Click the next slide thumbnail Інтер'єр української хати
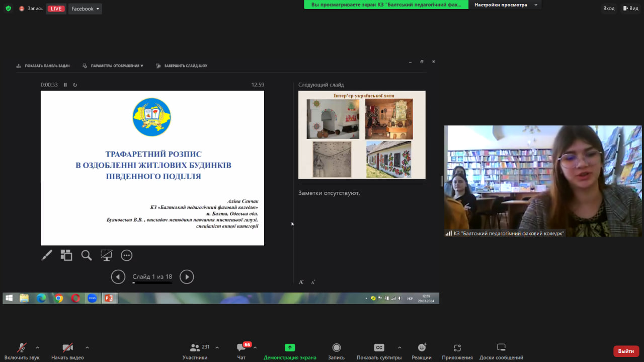644x362 pixels. point(362,134)
